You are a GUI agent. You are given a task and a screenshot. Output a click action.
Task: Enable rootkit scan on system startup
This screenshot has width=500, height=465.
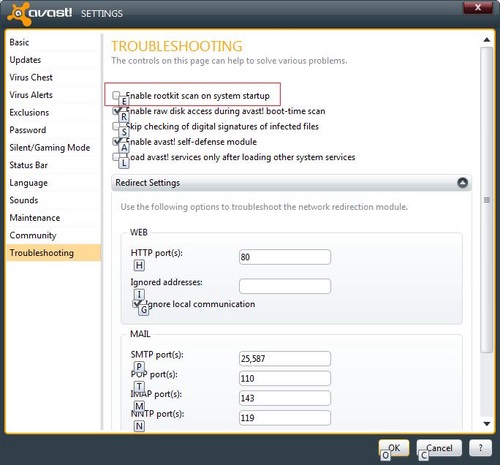(x=116, y=95)
